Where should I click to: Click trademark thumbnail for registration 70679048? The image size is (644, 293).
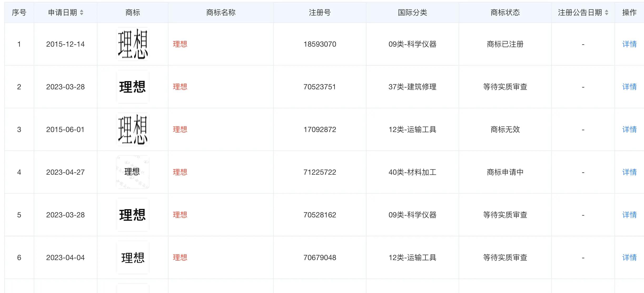tap(132, 257)
